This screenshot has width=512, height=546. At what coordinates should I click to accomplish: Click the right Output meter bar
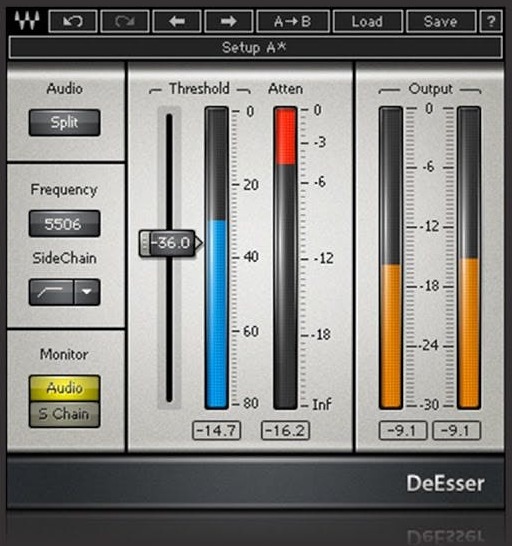tap(469, 258)
